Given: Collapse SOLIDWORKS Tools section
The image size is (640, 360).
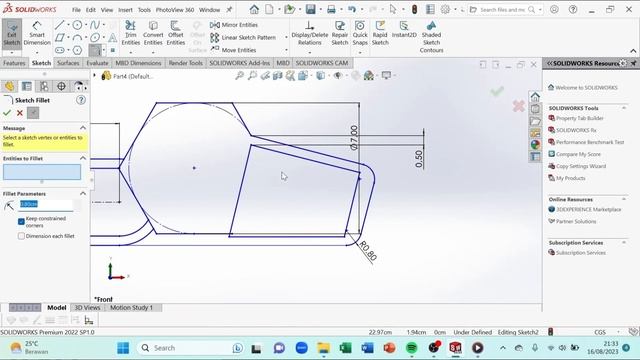Looking at the screenshot, I should point(624,108).
